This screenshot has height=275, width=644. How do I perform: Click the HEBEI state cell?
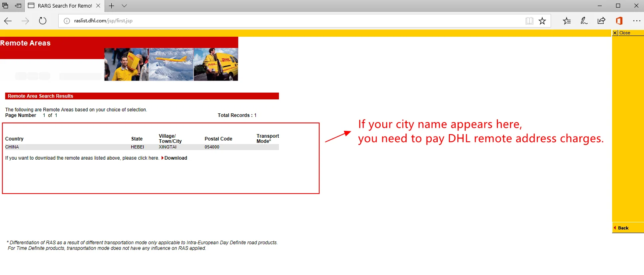pos(138,147)
